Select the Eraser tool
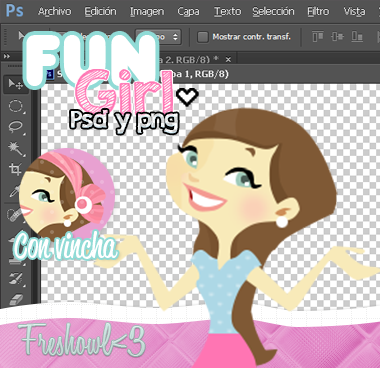380x368 pixels. coord(15,299)
